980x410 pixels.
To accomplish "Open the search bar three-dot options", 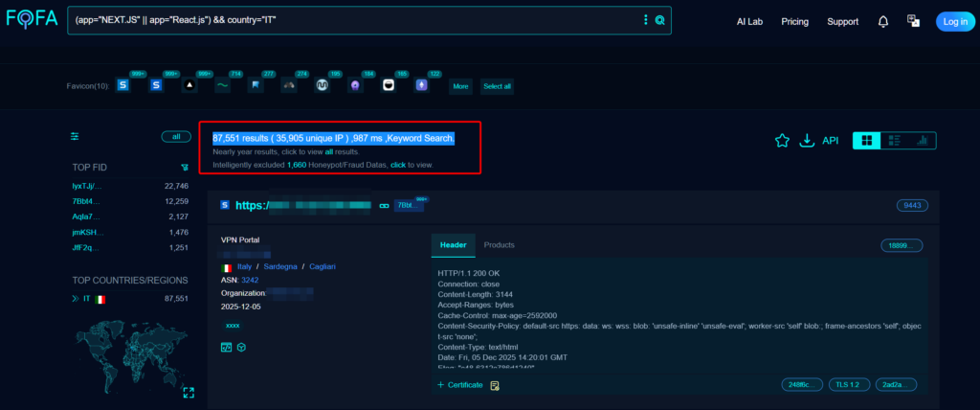I will pos(645,20).
